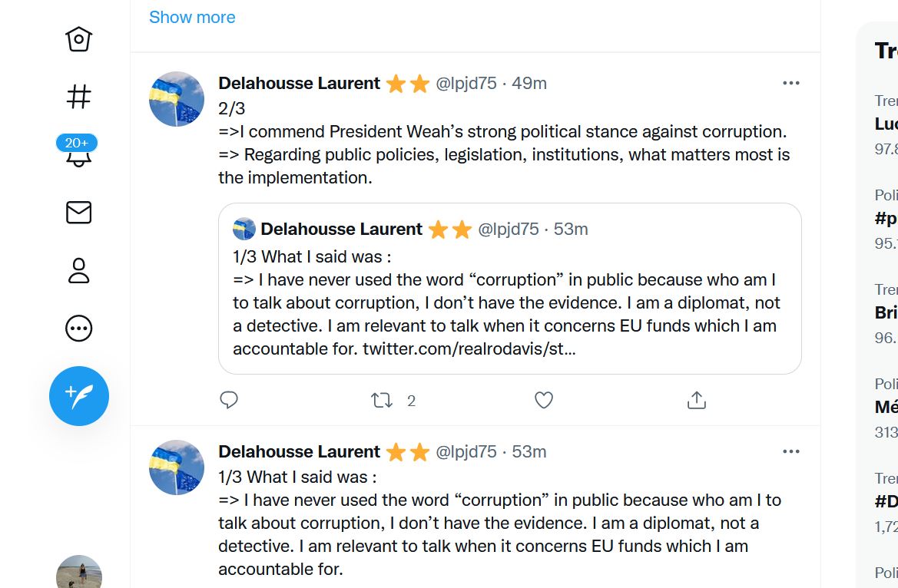Click the blue compose Tweet button
Screen dimensions: 898x588
click(x=79, y=396)
